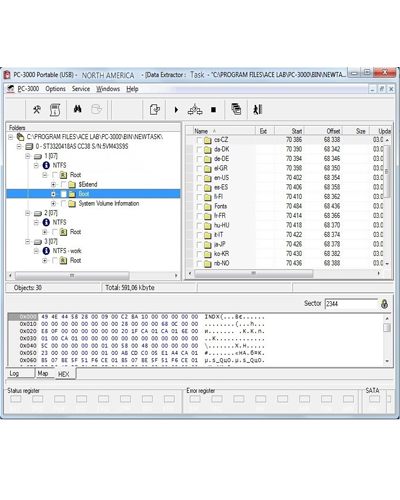The width and height of the screenshot is (400, 500).
Task: Expand the Boot folder node
Action: (x=53, y=194)
